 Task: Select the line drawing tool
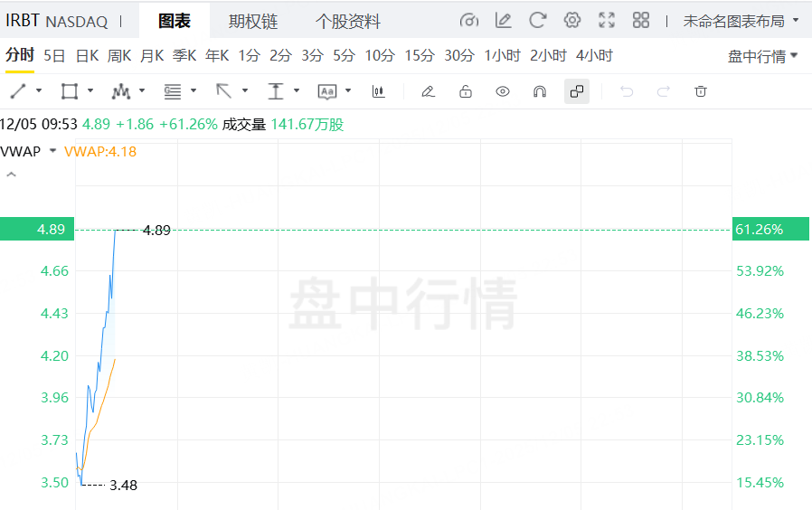18,91
